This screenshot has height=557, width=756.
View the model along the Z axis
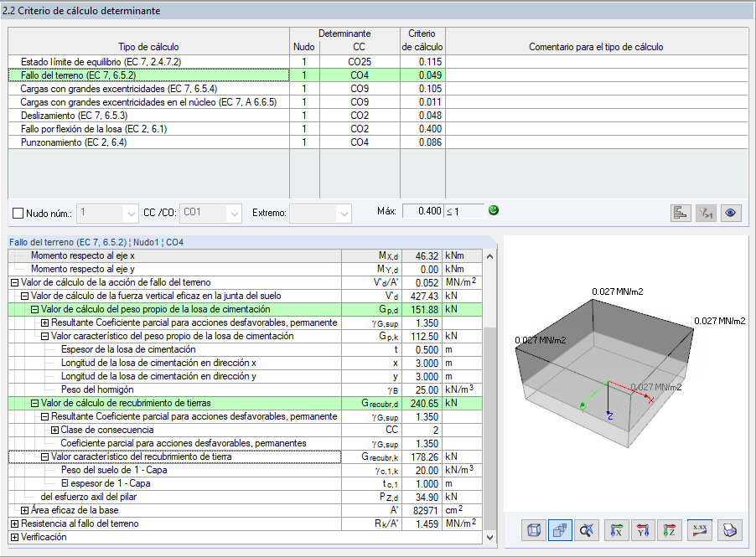click(669, 530)
